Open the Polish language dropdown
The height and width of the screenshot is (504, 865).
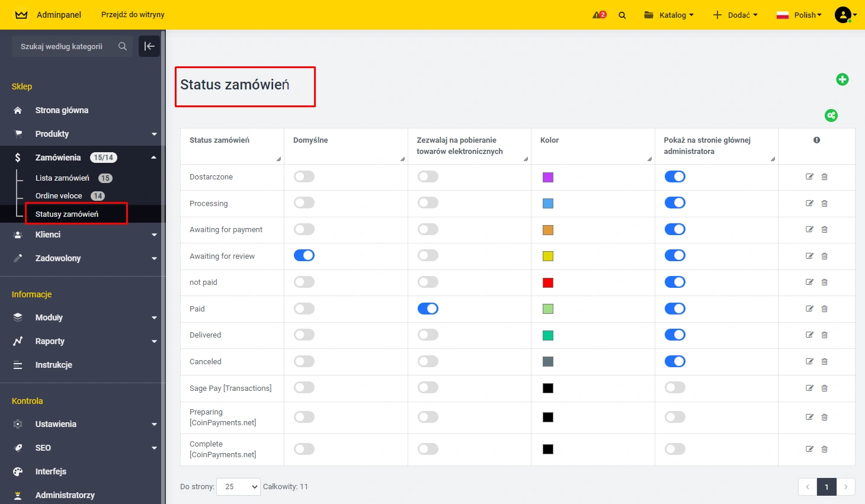[x=799, y=15]
